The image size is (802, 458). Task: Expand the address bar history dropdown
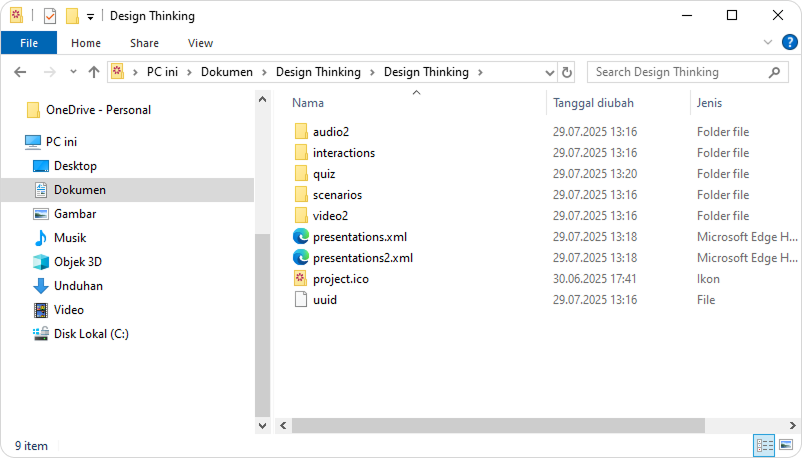(549, 72)
